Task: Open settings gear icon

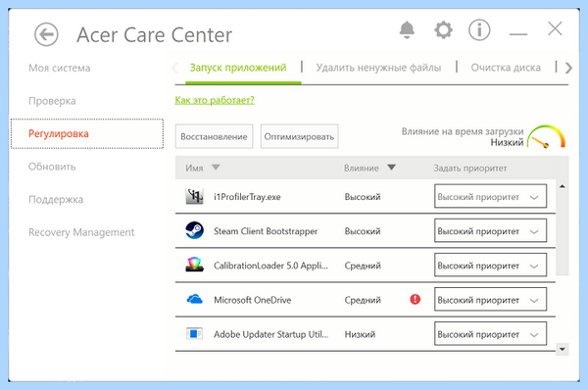Action: pos(443,30)
